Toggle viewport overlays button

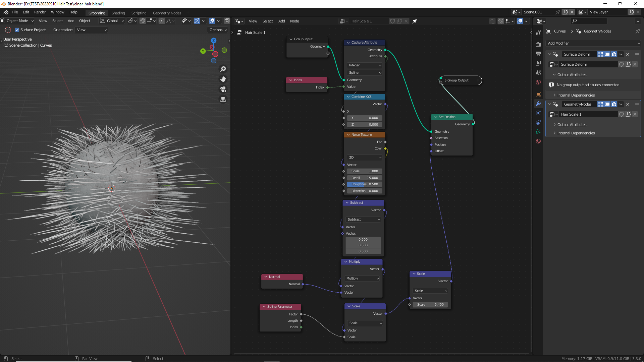[212, 21]
